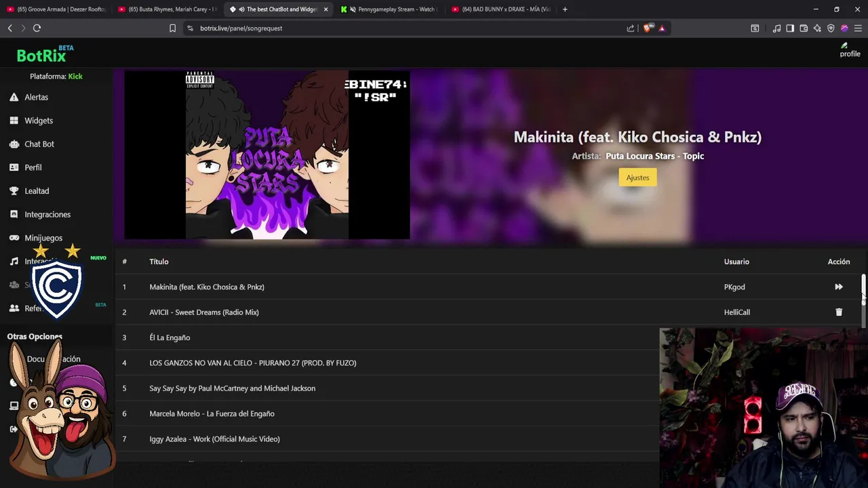Open the Leo AI sparkle icon
This screenshot has width=868, height=488.
coord(817,28)
